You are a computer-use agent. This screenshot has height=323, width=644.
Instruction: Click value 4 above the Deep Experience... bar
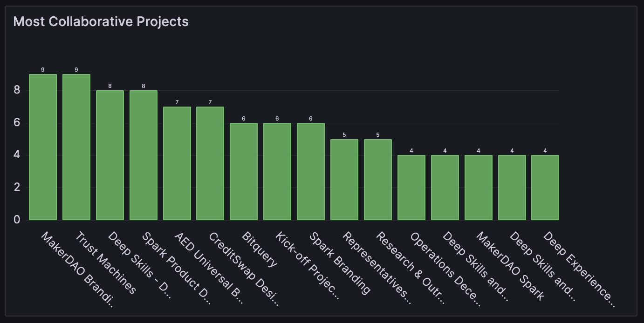[x=545, y=151]
